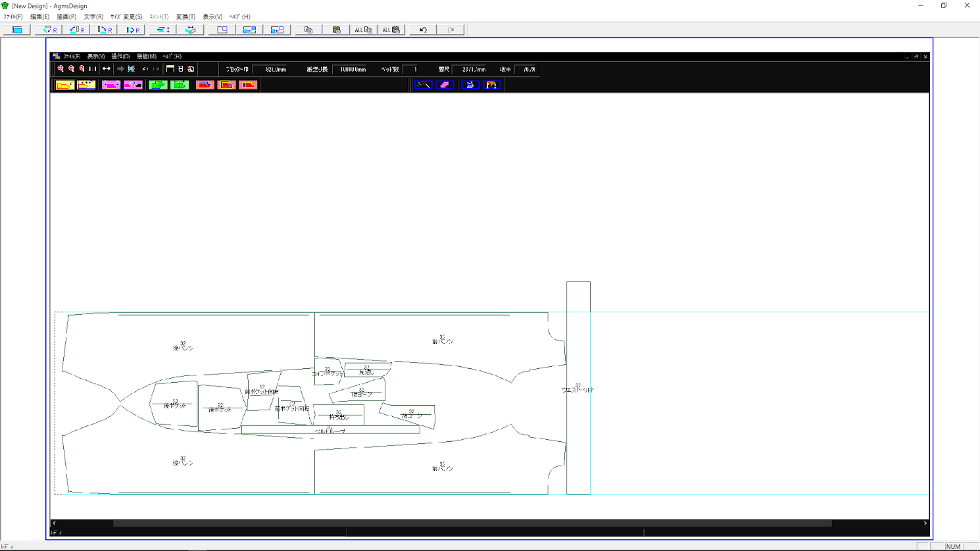Click the ALL copy toolbar button
The image size is (980, 551).
[363, 30]
